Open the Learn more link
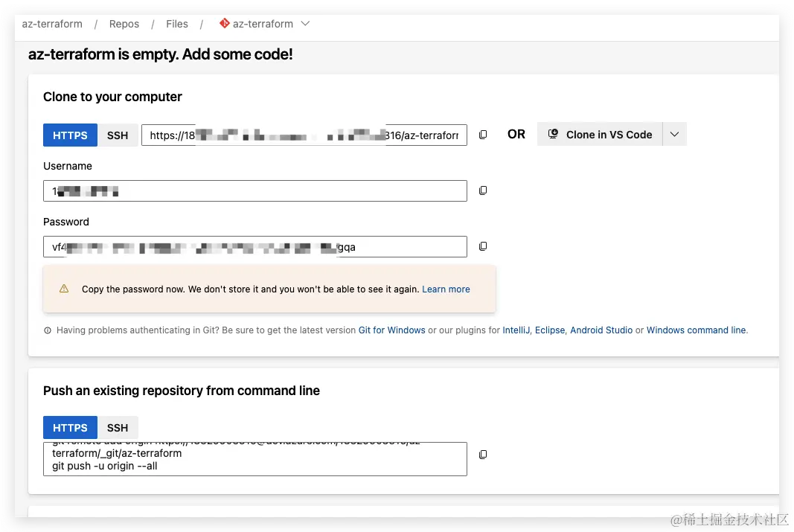The image size is (794, 532). [446, 289]
